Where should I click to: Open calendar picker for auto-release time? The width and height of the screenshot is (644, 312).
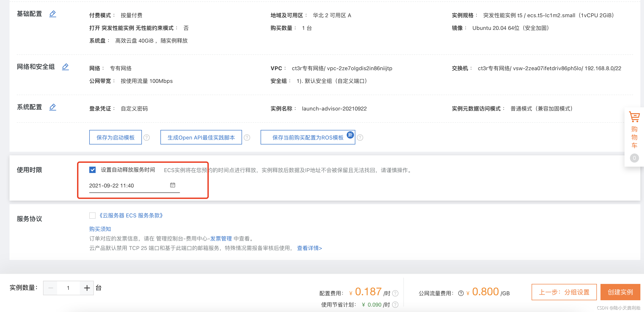172,185
